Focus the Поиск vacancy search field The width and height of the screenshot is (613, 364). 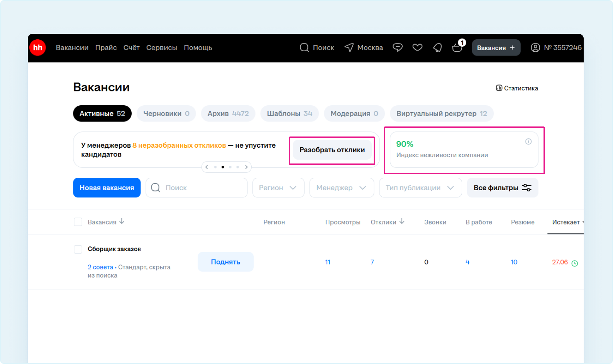pyautogui.click(x=196, y=188)
